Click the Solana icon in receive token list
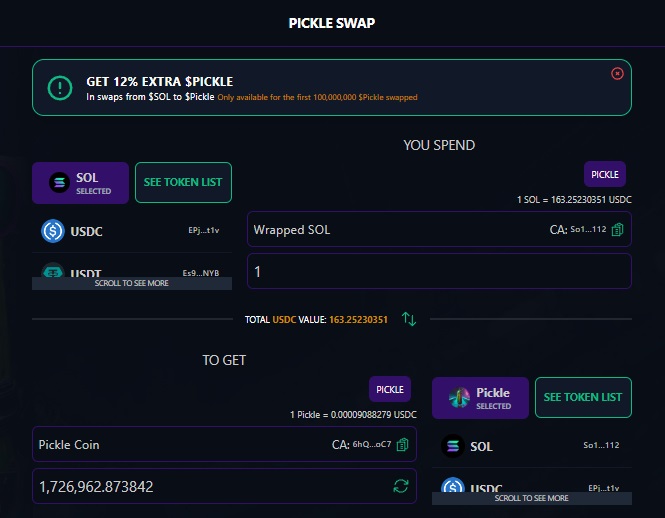 pos(453,446)
